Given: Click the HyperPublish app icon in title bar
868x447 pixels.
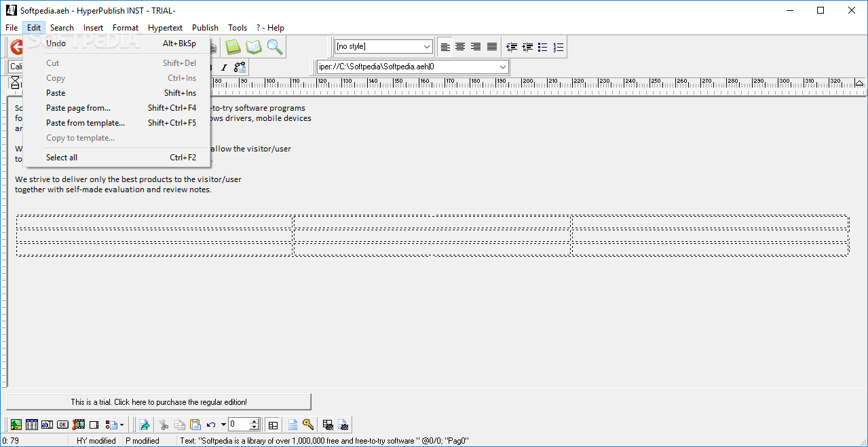Looking at the screenshot, I should (11, 10).
